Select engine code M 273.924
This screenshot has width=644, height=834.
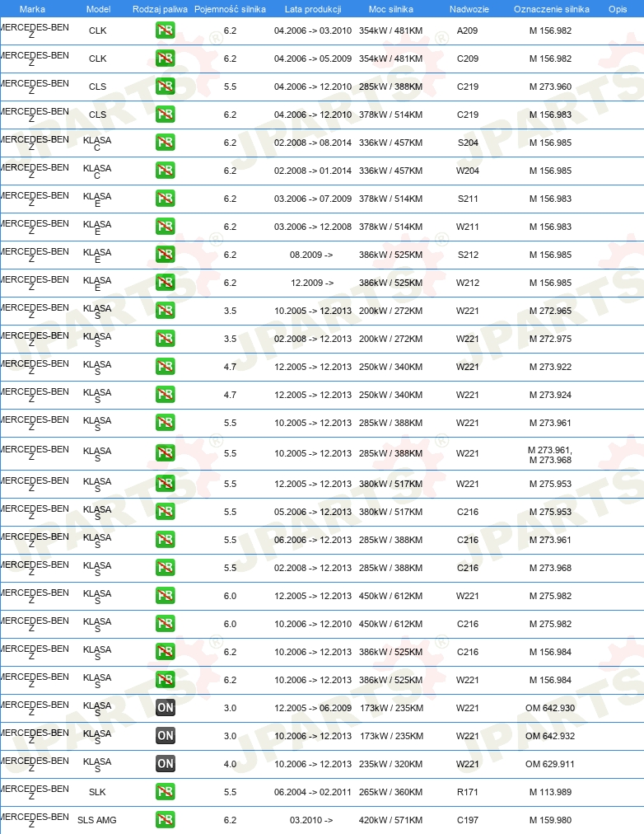(x=550, y=395)
